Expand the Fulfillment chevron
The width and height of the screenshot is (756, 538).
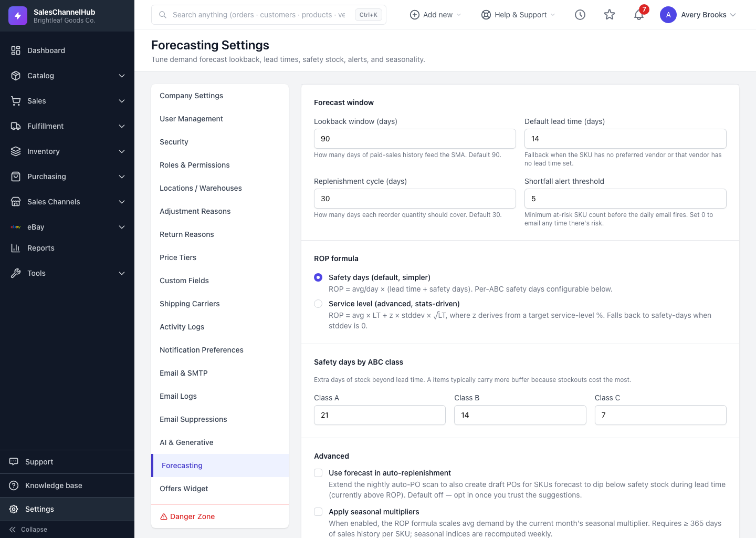point(122,126)
